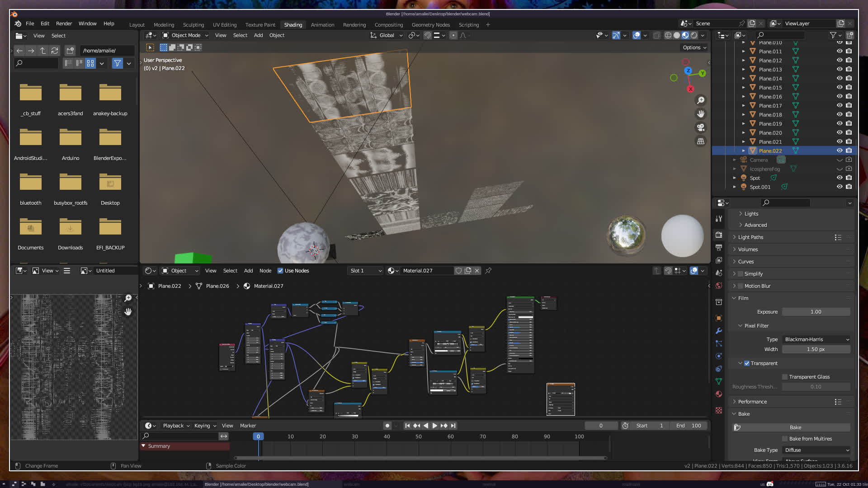Open the Render menu

click(64, 23)
